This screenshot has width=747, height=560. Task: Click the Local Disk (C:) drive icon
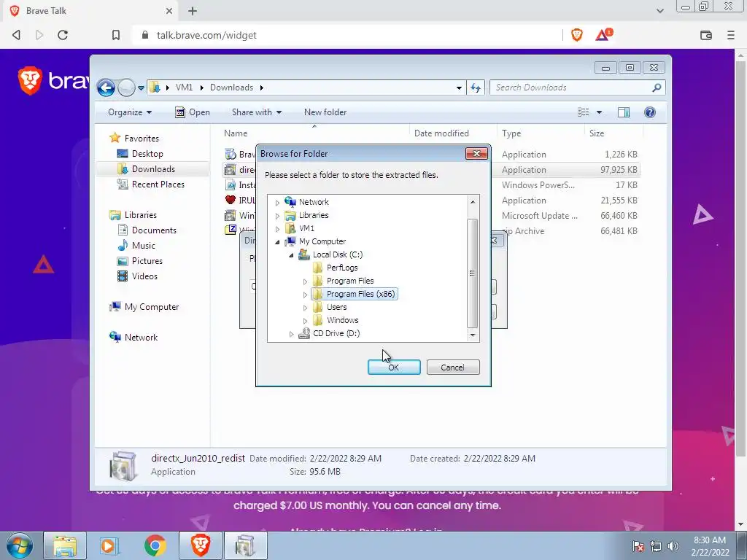(x=304, y=254)
